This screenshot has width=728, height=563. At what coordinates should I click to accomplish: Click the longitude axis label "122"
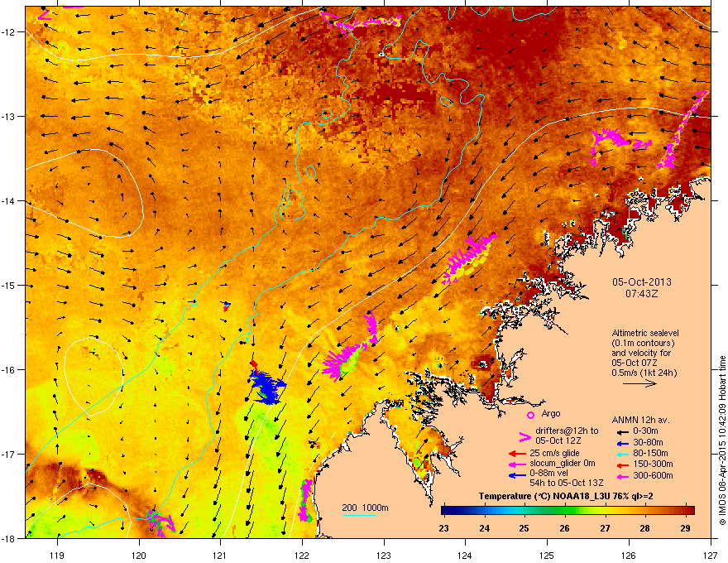(x=302, y=555)
